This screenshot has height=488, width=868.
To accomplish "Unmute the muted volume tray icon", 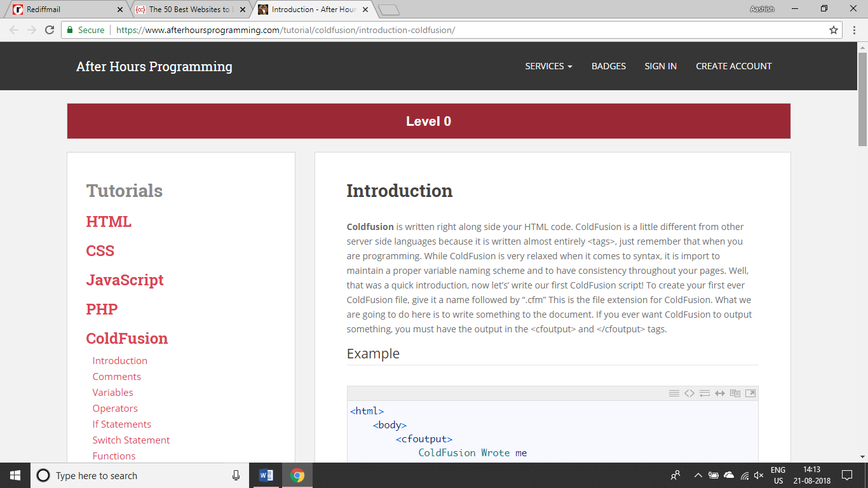I will (759, 475).
